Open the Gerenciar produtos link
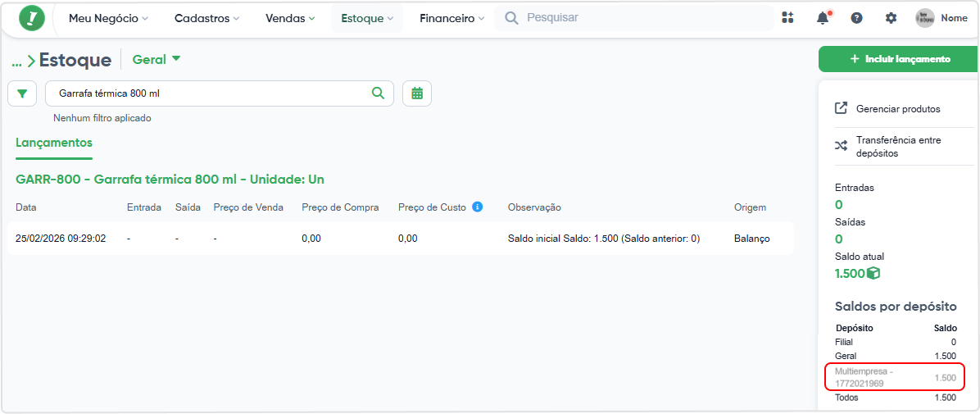 pos(898,109)
